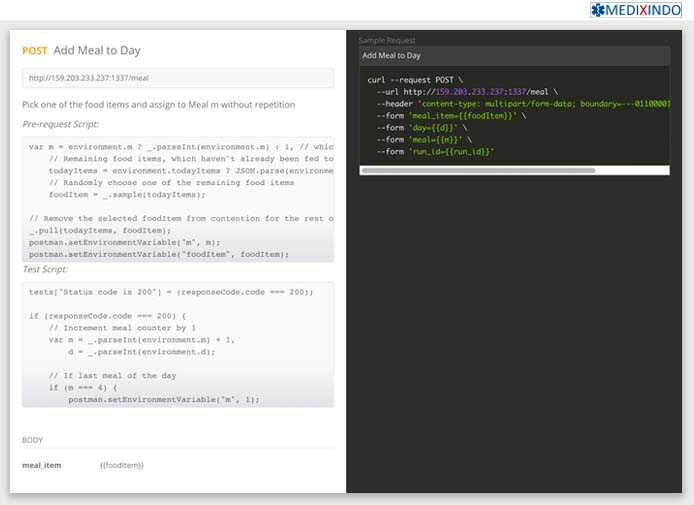This screenshot has width=694, height=505.
Task: Click the description 'Pick one of the food items'
Action: pyautogui.click(x=158, y=105)
